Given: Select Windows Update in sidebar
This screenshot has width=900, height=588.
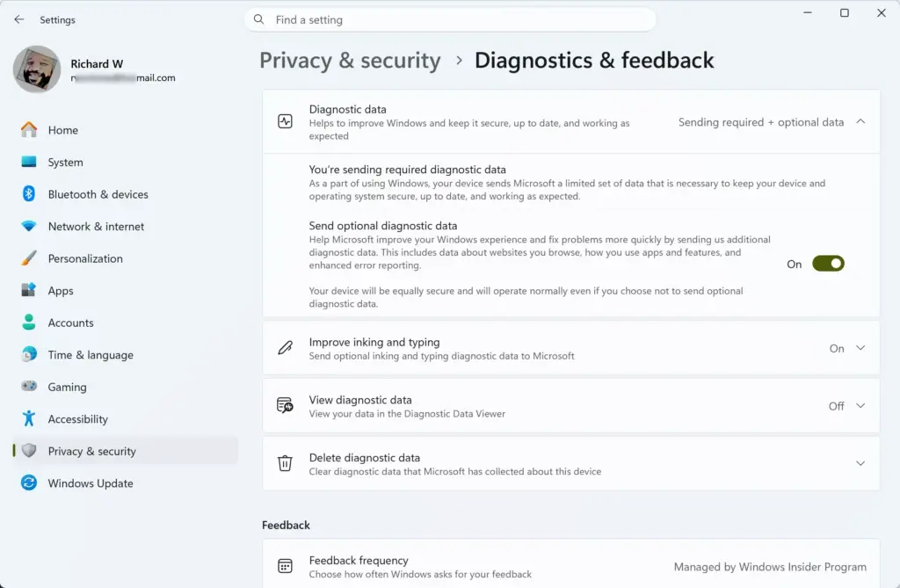Looking at the screenshot, I should 125,483.
